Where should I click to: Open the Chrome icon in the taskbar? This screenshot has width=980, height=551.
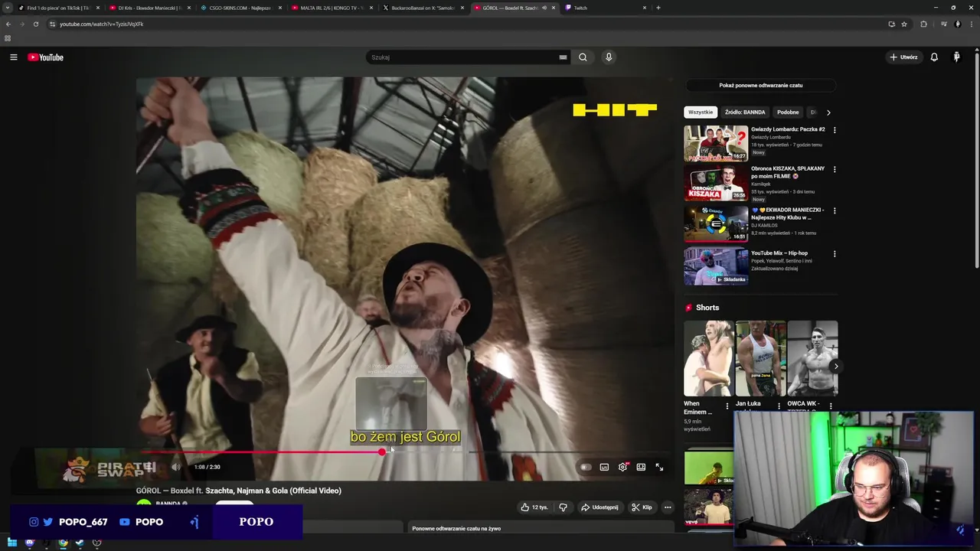tap(63, 543)
